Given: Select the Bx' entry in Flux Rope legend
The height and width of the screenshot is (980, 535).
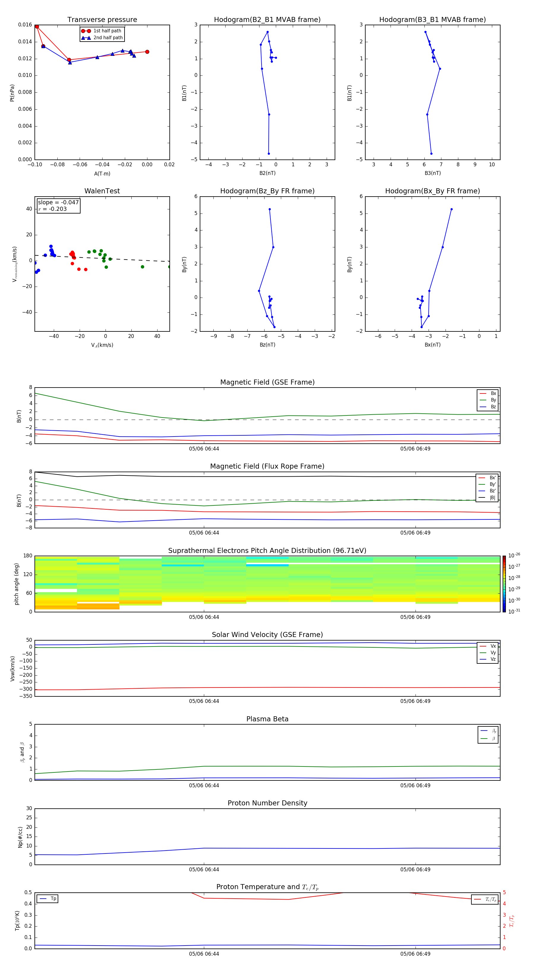Looking at the screenshot, I should click(x=487, y=478).
